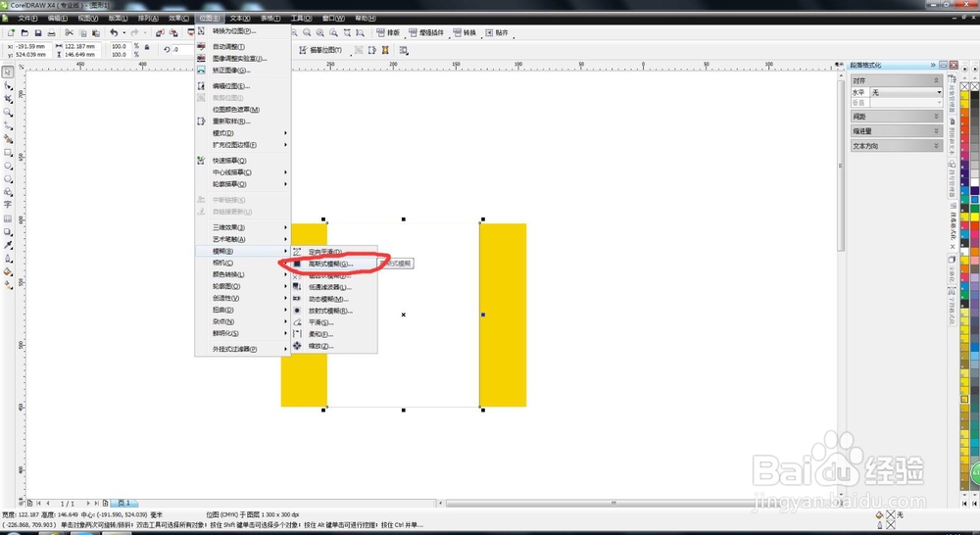Choose 放射式模糊 in blur submenu
This screenshot has height=535, width=980.
click(334, 311)
